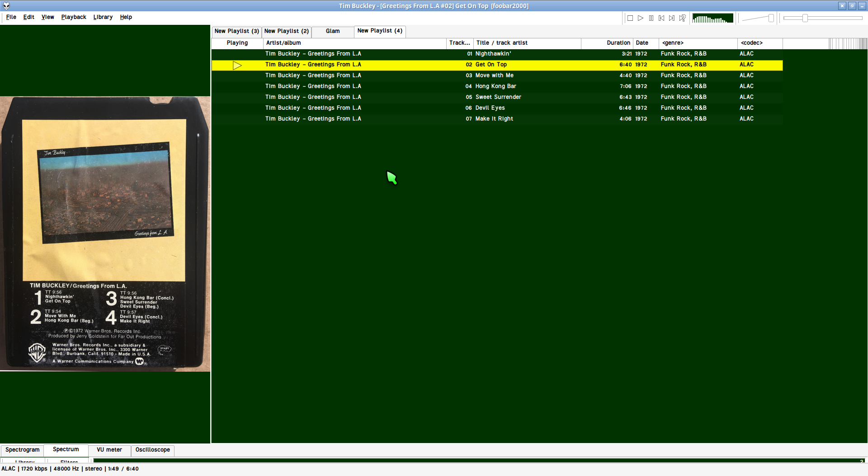Select the track Make It Right
Screen dimensions: 868x476
pyautogui.click(x=497, y=119)
